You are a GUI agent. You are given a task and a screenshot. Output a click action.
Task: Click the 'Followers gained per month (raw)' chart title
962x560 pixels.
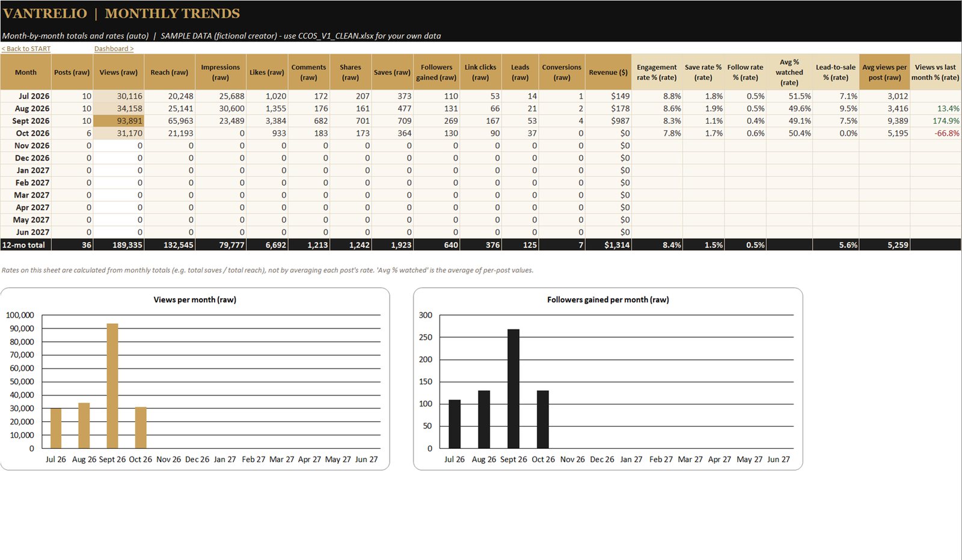tap(608, 300)
